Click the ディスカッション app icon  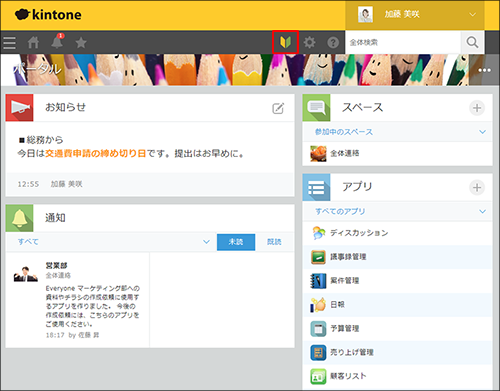[x=318, y=233]
